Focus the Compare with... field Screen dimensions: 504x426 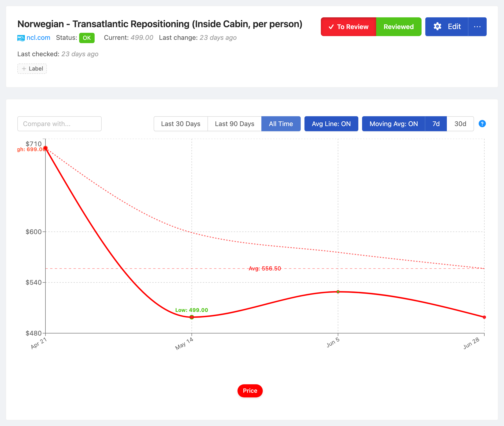click(59, 124)
